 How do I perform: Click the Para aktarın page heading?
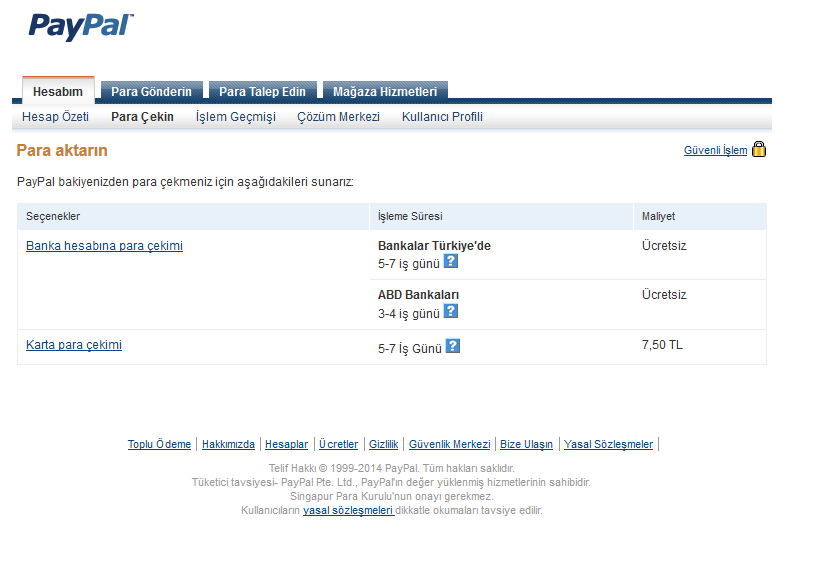coord(62,150)
